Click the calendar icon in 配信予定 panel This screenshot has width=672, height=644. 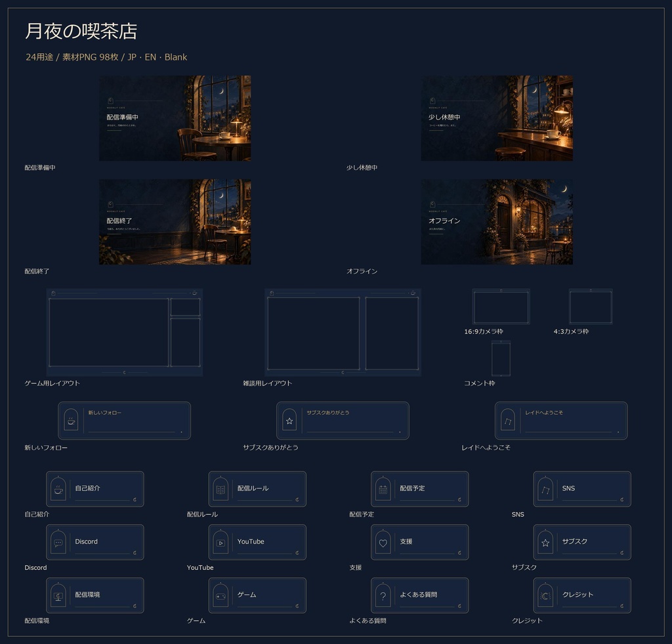pos(383,490)
